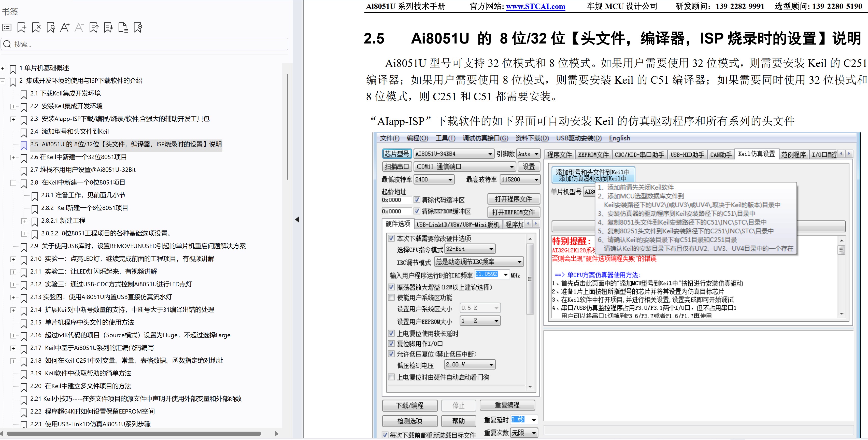Click right arrow of bookmarks horizontal scrollbar
The image size is (868, 440).
click(x=277, y=434)
